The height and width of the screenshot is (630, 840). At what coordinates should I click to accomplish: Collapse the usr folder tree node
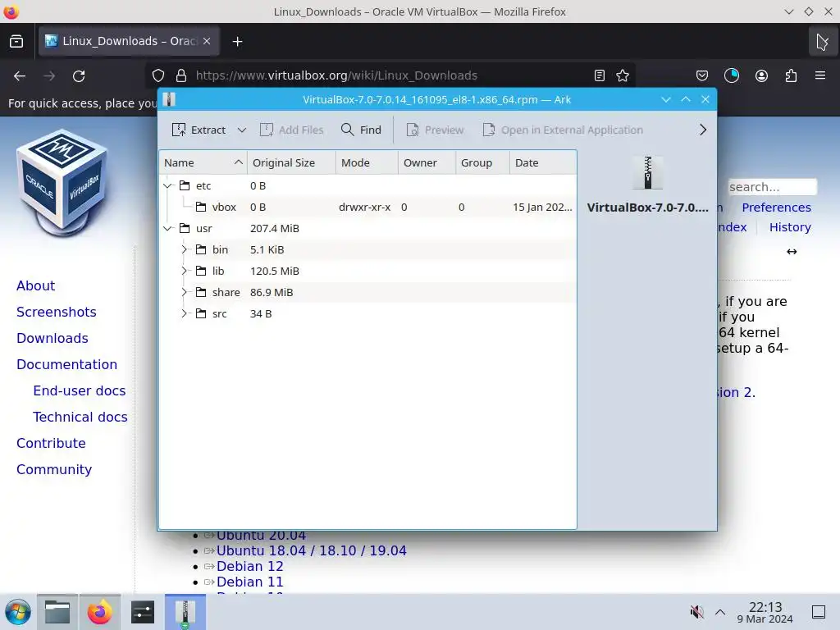[x=167, y=229]
